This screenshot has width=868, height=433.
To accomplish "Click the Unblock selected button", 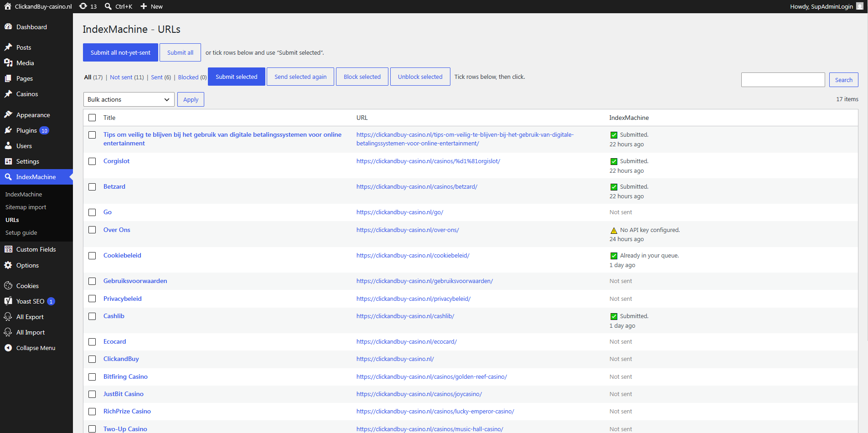I will coord(420,77).
